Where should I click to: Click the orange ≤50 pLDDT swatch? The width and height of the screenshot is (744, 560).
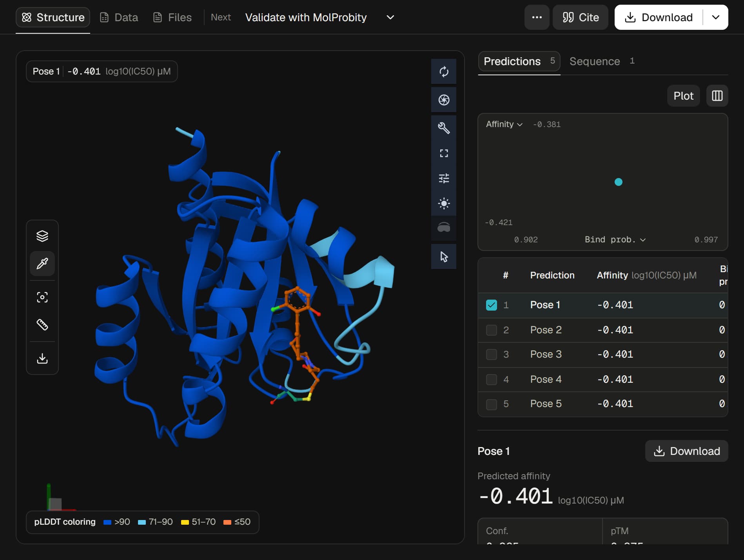(x=227, y=522)
